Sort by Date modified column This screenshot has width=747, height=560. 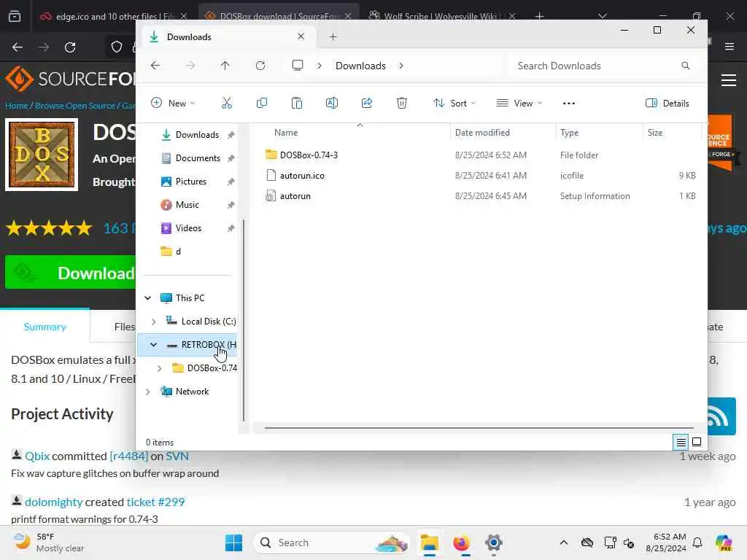click(x=482, y=133)
